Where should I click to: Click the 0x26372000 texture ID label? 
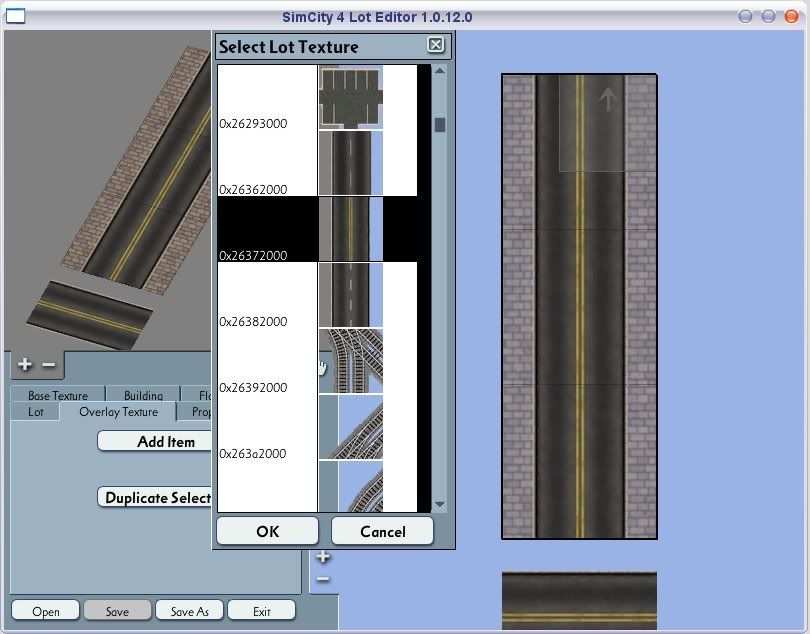click(253, 256)
